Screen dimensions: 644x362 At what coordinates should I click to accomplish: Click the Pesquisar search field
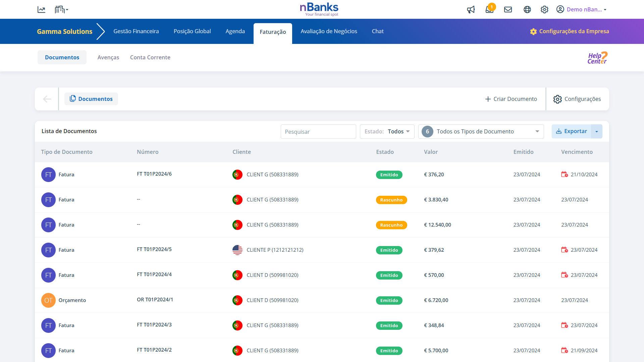click(x=318, y=132)
